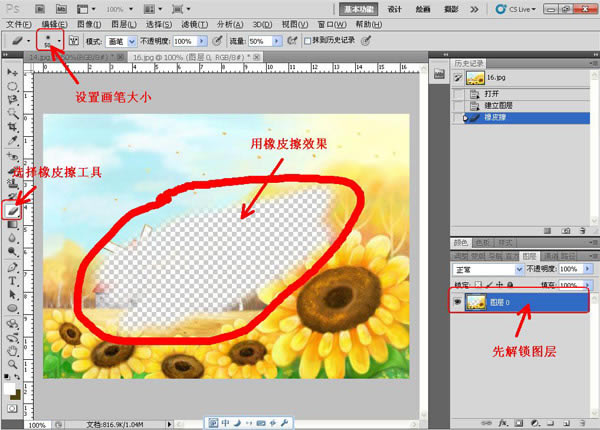Select the Elliptical Marquee tool
The image size is (600, 430).
click(12, 86)
